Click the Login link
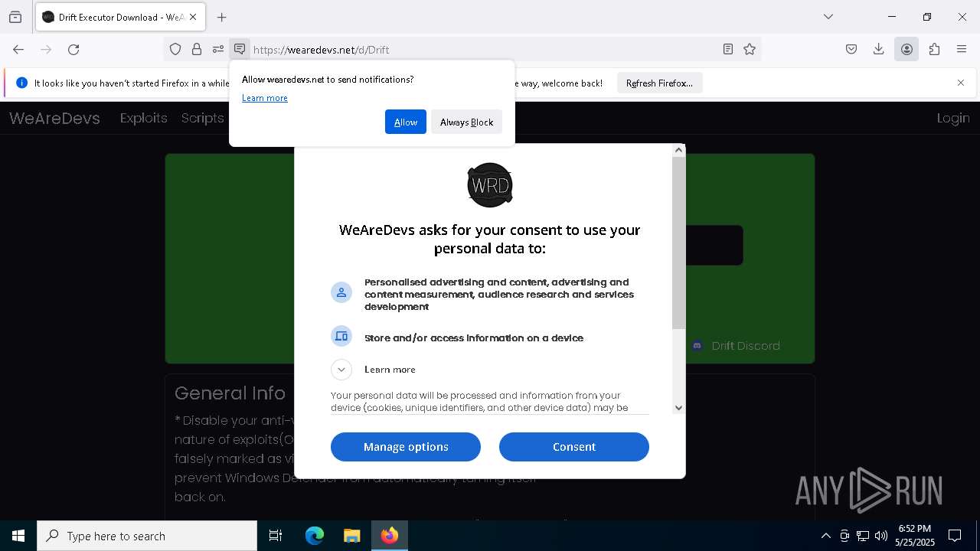Image resolution: width=980 pixels, height=551 pixels. point(953,118)
